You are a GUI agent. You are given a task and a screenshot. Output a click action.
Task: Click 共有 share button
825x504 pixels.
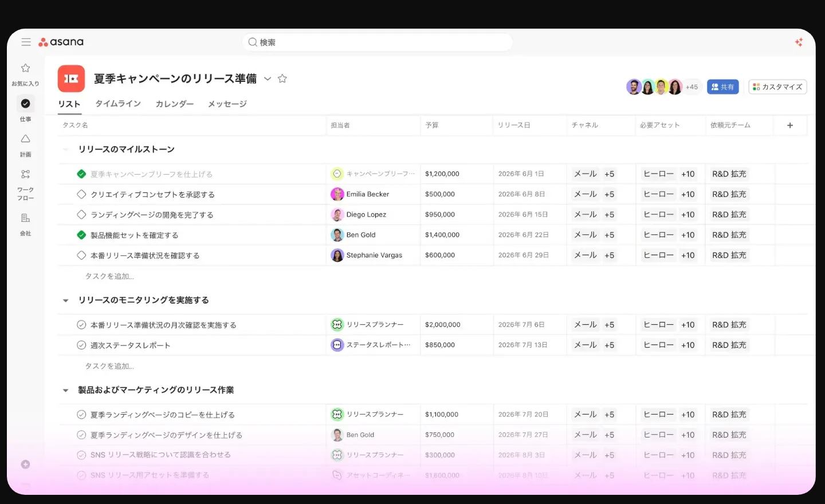pyautogui.click(x=722, y=87)
